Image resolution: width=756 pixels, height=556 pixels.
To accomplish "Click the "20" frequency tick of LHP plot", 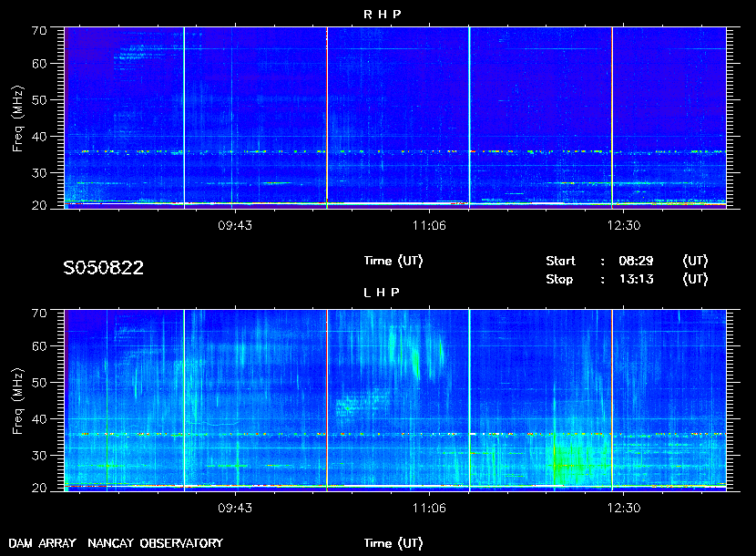I will 39,488.
